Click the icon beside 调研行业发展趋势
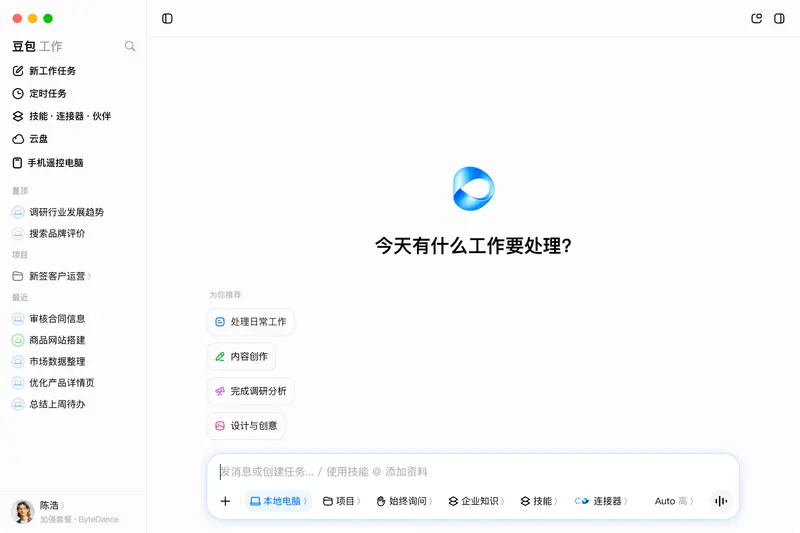 point(18,212)
